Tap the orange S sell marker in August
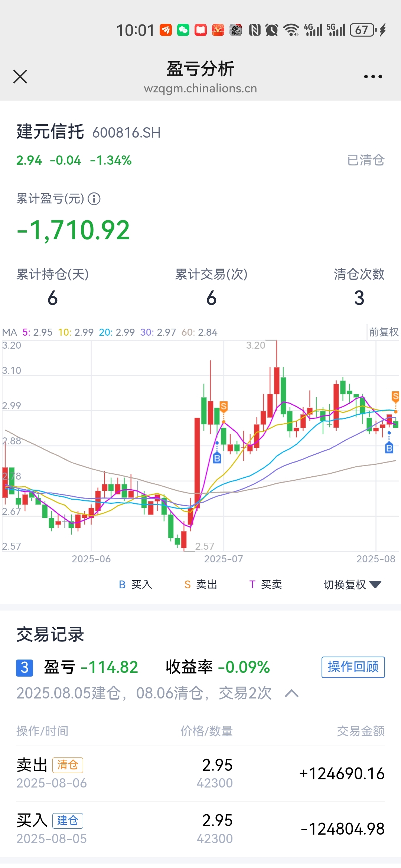Viewport: 401px width, 868px height. (x=395, y=397)
